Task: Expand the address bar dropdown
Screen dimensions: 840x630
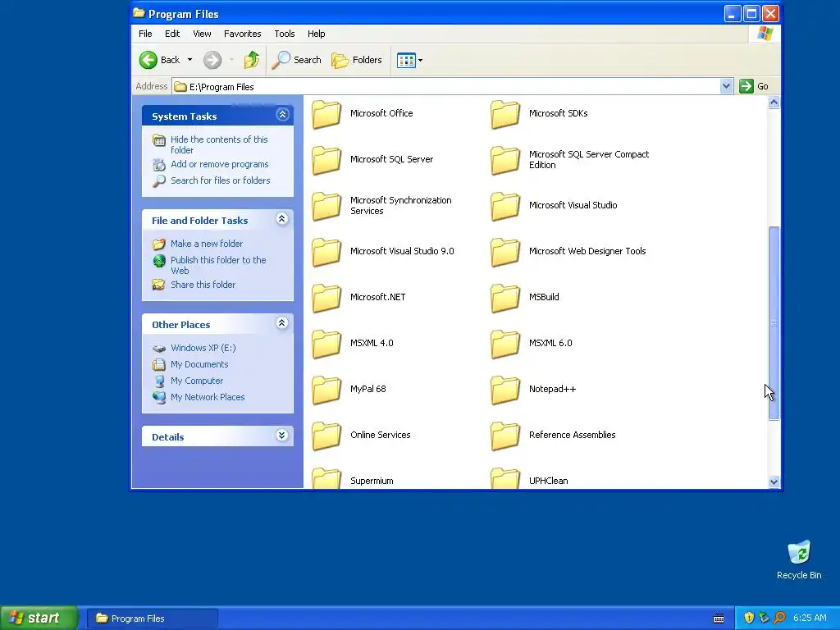Action: tap(726, 86)
